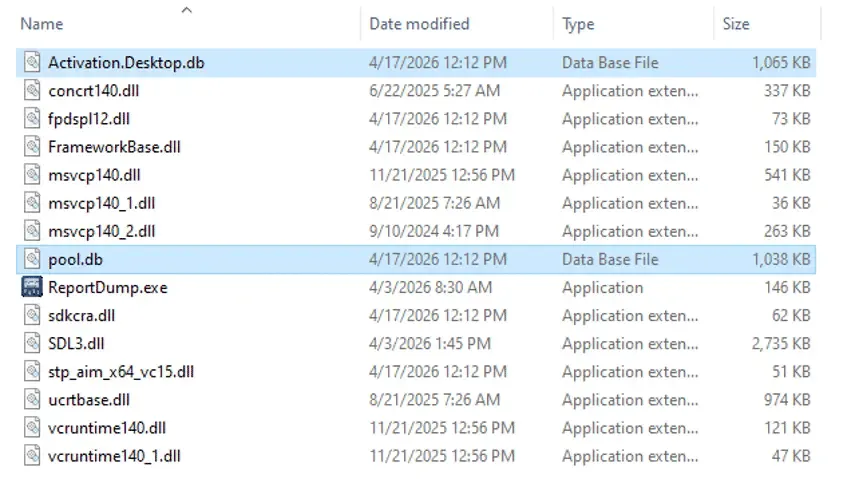Click Data Base File type of pool.db
The height and width of the screenshot is (480, 852).
(x=610, y=259)
